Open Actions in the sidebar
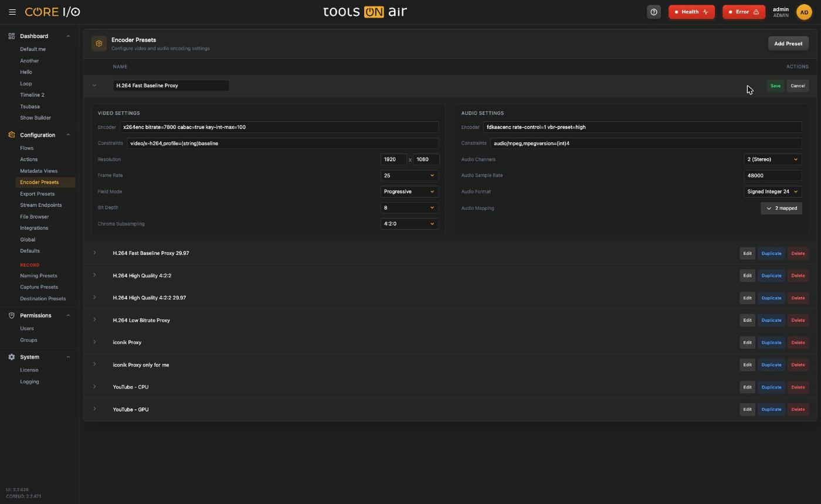821x504 pixels. 29,159
